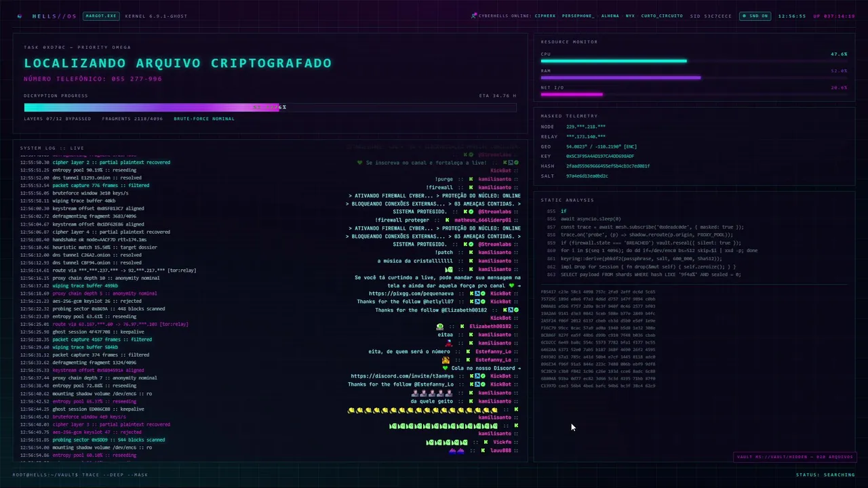Click the LOCALIZANDO ARQUIVO CRIPTOGRAFADO heading
The width and height of the screenshot is (868, 488).
tap(178, 63)
